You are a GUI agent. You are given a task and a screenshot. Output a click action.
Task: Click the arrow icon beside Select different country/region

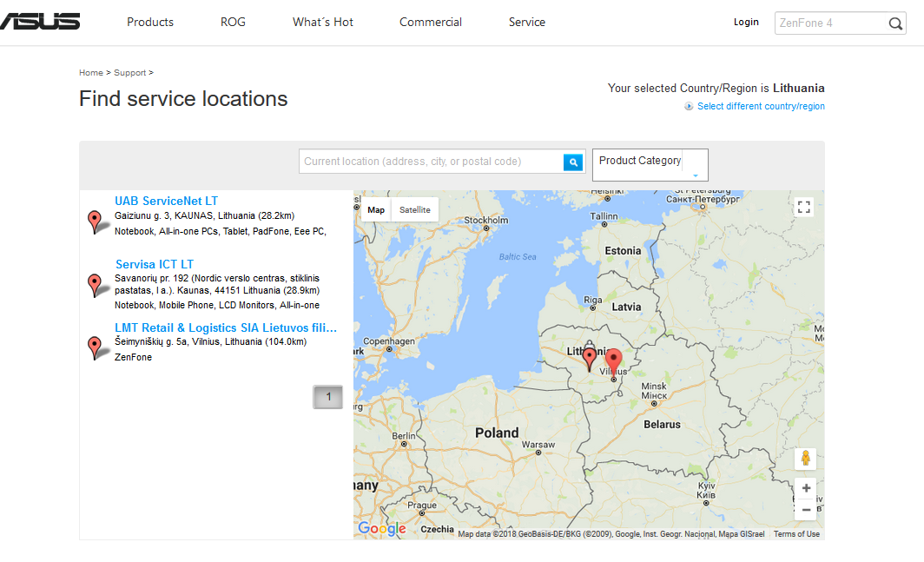[689, 106]
